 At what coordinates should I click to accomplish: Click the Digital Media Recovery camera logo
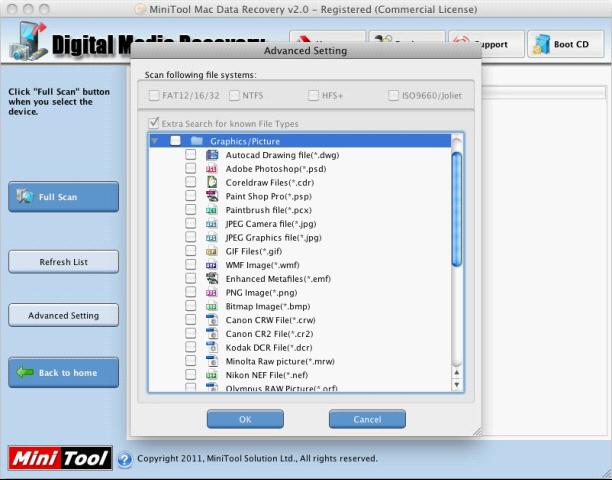coord(28,41)
